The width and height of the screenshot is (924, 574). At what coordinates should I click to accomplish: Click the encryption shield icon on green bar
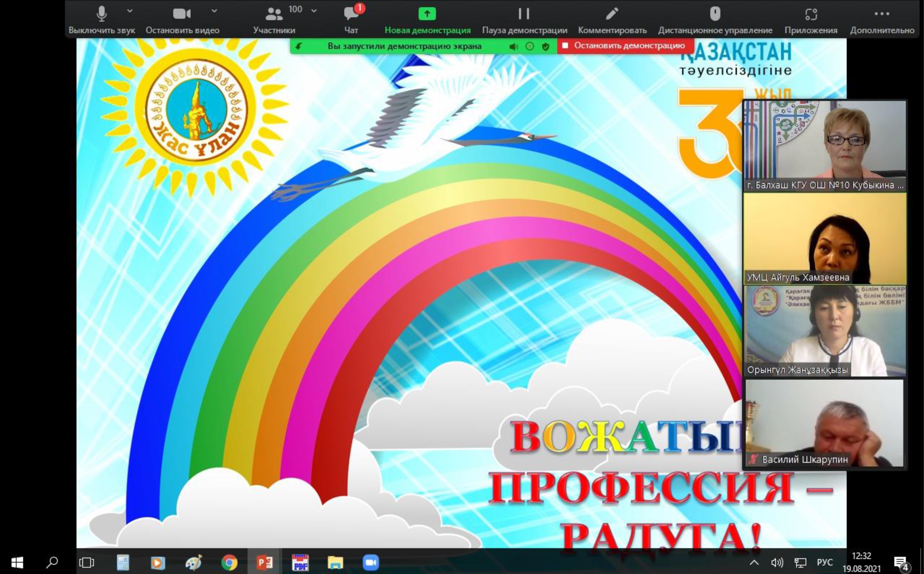546,47
